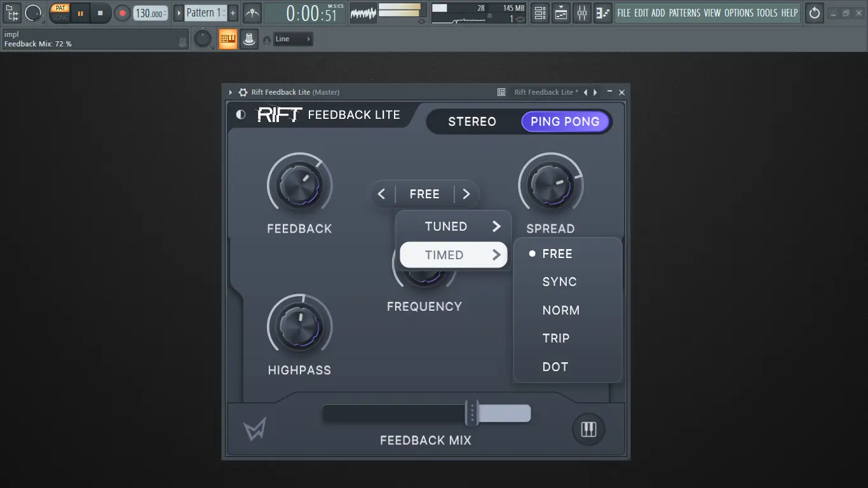
Task: Switch to PAT mode on the PAT/SONG switch
Action: [60, 8]
